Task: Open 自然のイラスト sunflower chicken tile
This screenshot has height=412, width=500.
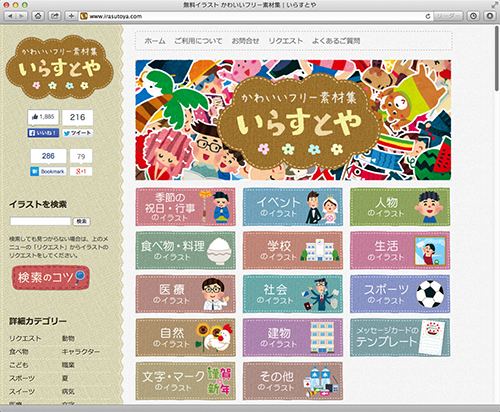Action: [x=185, y=338]
